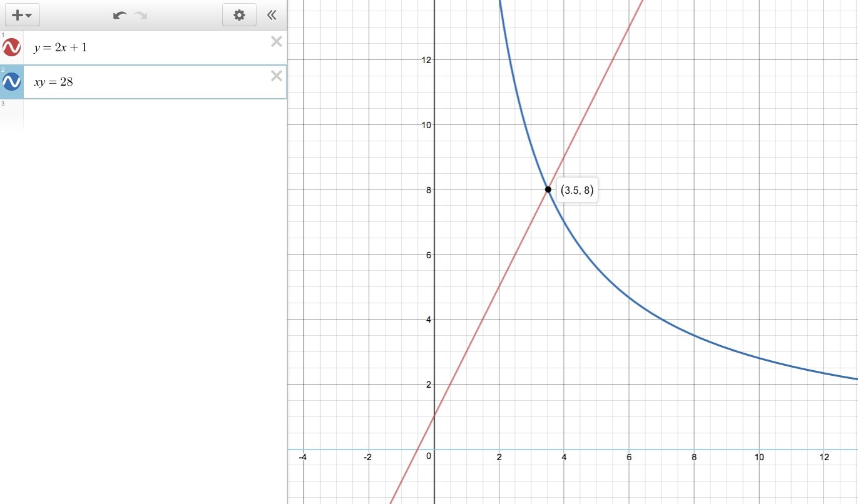
Task: Delete the xy = 28 expression
Action: [x=276, y=76]
